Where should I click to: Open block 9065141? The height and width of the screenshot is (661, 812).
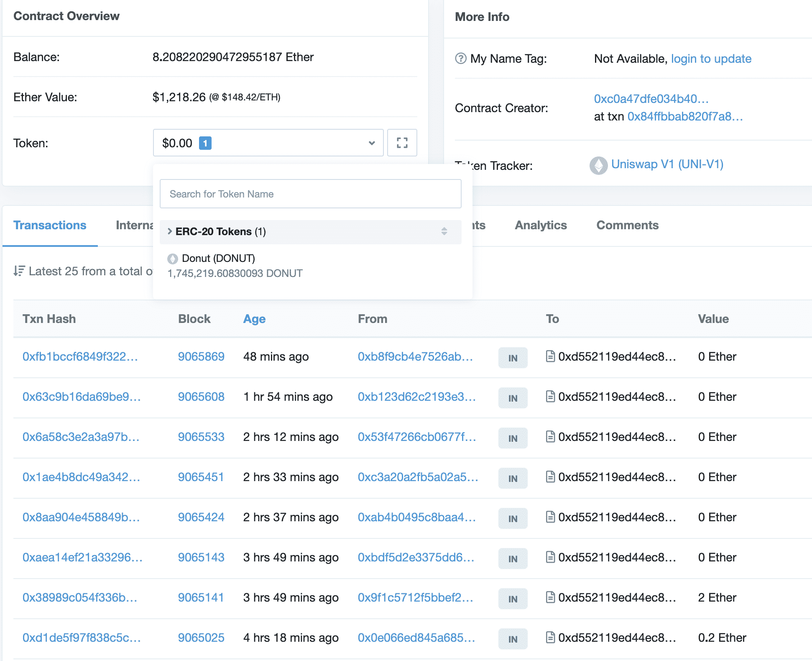tap(201, 597)
